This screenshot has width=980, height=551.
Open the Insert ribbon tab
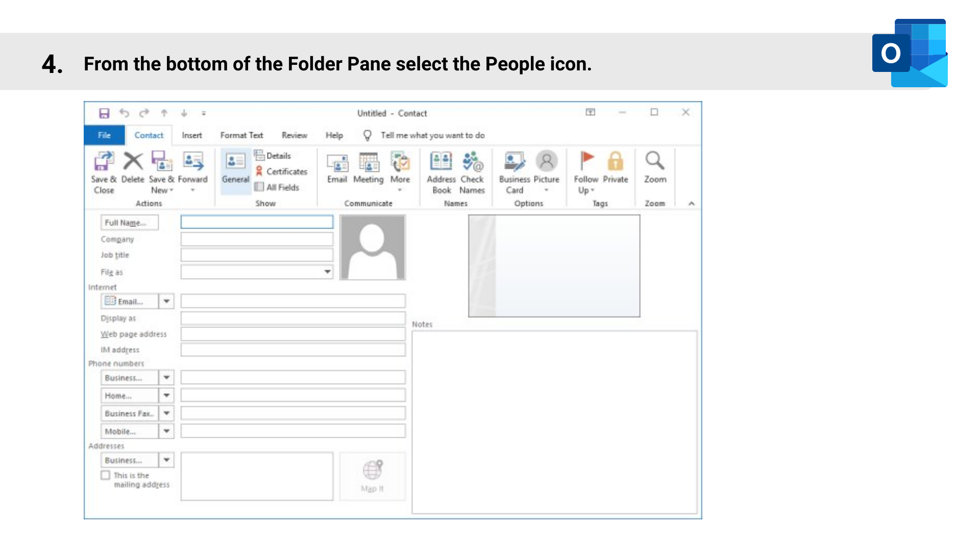192,135
